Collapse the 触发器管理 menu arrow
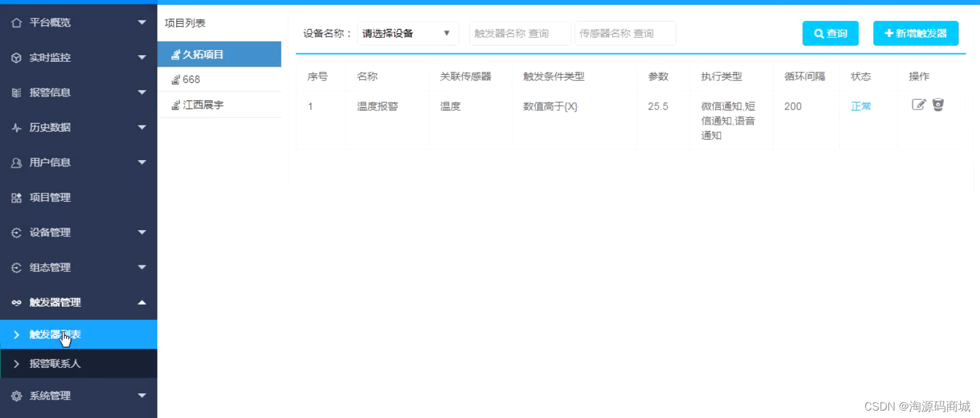The image size is (980, 418). click(x=142, y=302)
